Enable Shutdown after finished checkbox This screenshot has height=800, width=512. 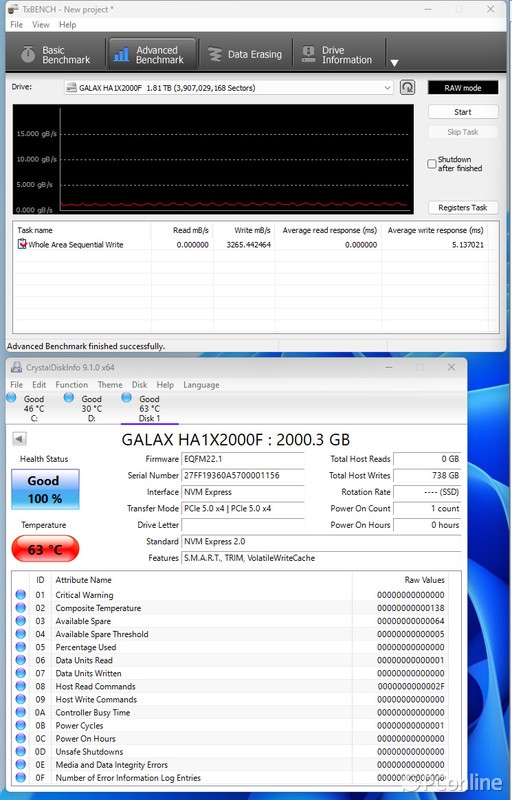click(x=432, y=164)
